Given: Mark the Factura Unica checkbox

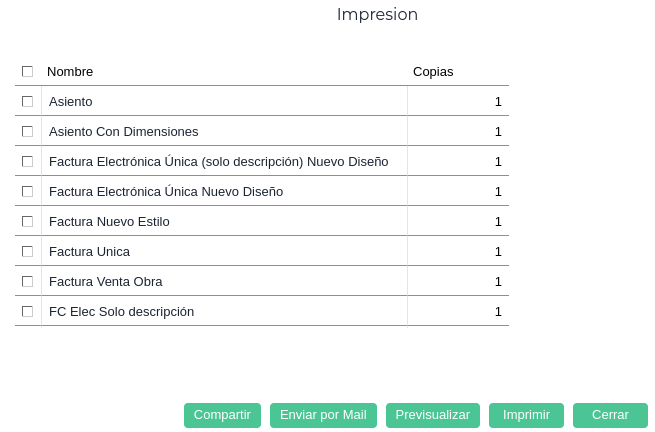Looking at the screenshot, I should point(27,251).
